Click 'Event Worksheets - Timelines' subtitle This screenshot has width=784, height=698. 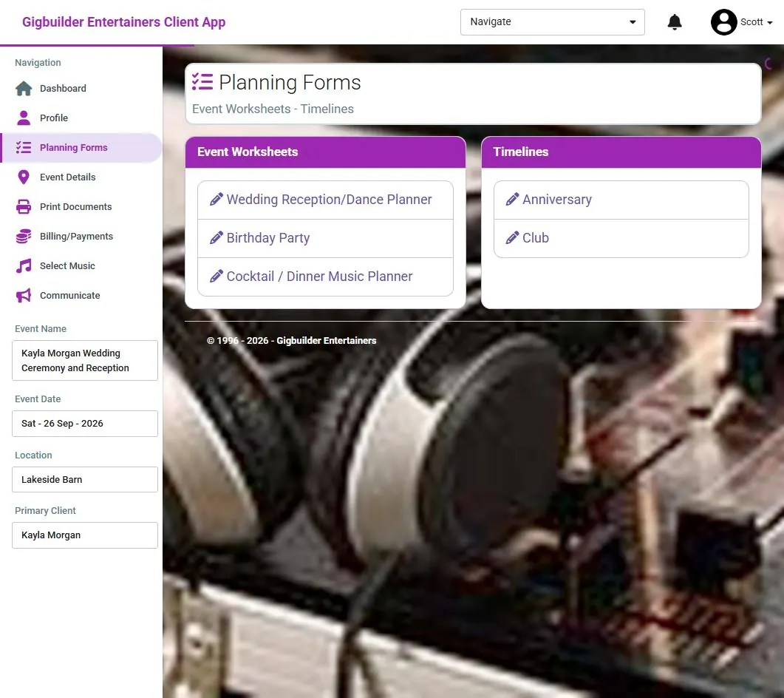pyautogui.click(x=273, y=109)
